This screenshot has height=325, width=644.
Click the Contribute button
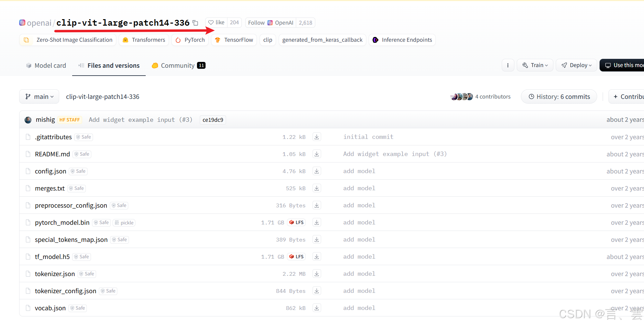[x=627, y=97]
